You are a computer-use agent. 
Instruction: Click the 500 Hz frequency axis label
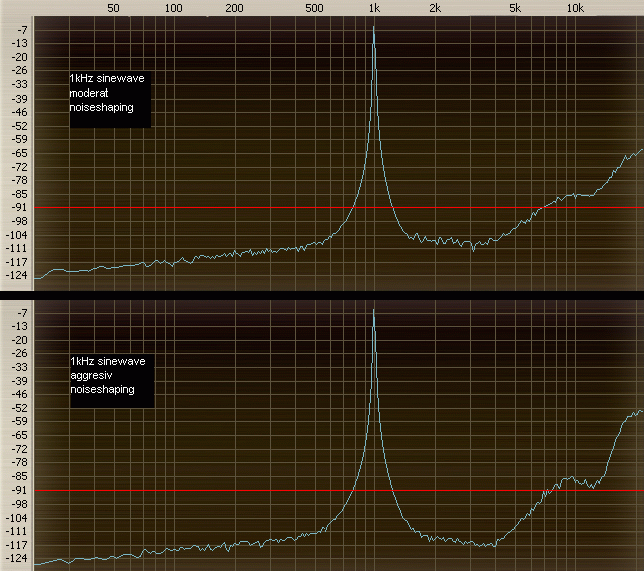tap(314, 8)
